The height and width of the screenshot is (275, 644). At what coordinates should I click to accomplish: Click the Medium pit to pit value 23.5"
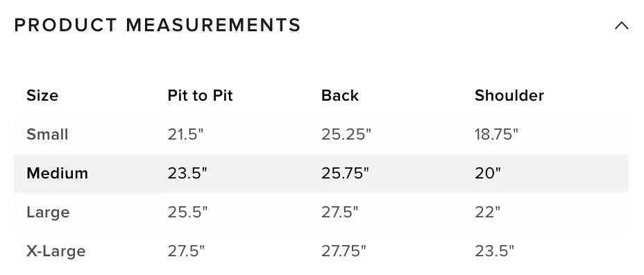pos(187,173)
